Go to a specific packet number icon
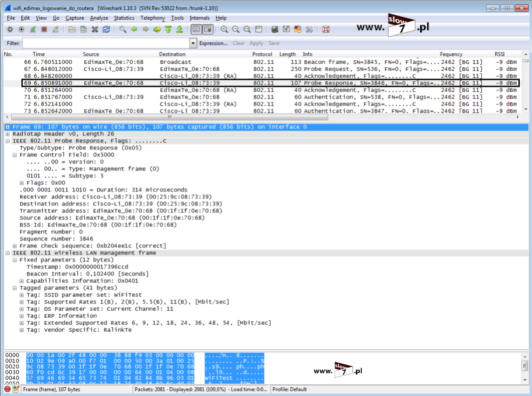 click(157, 29)
